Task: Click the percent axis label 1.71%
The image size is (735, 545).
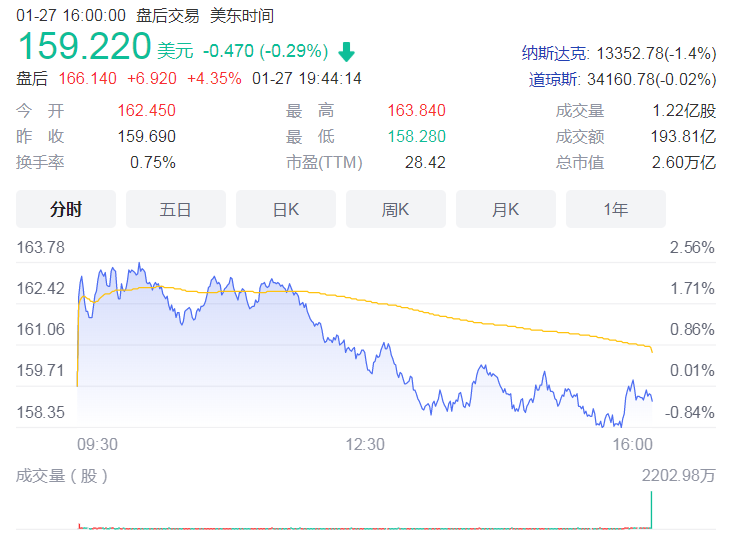Action: pos(692,288)
